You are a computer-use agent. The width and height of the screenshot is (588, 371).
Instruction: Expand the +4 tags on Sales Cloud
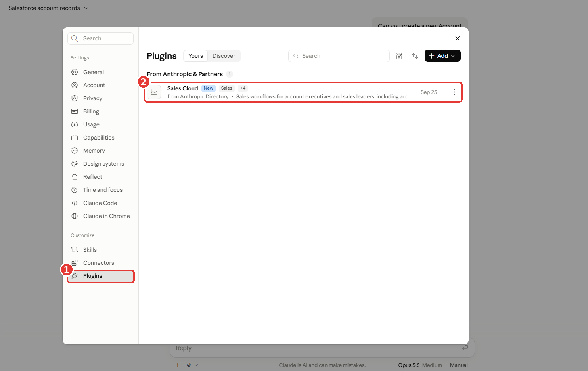point(243,88)
